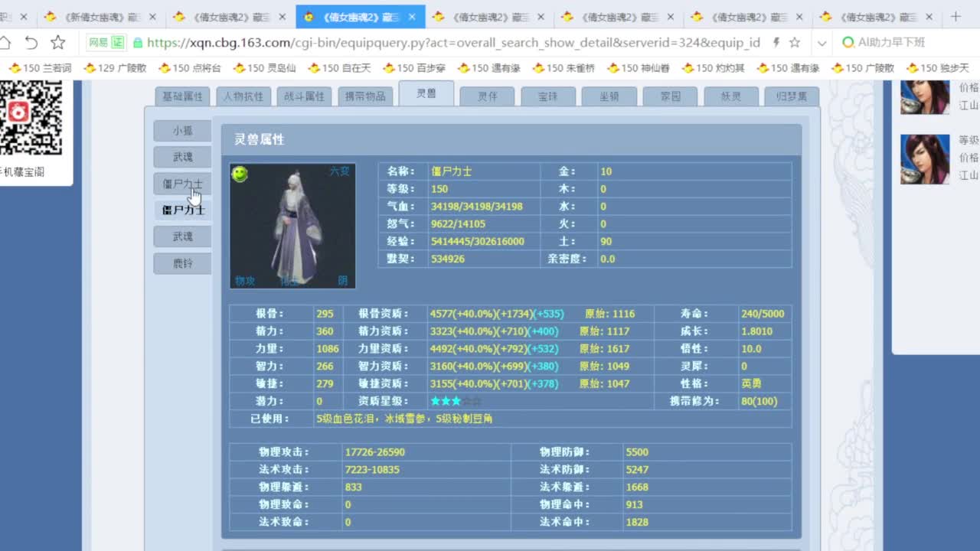
Task: Click the 携带修为 value 80(100)
Action: (x=759, y=401)
